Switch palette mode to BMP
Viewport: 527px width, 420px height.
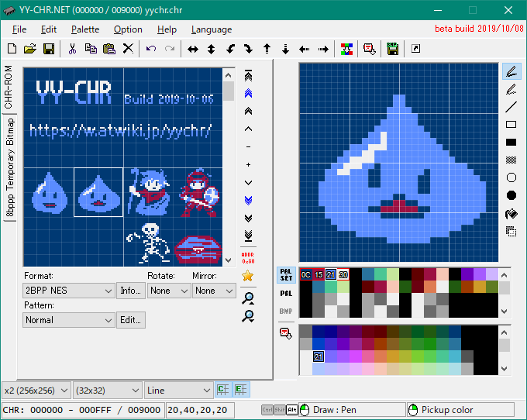pos(286,312)
